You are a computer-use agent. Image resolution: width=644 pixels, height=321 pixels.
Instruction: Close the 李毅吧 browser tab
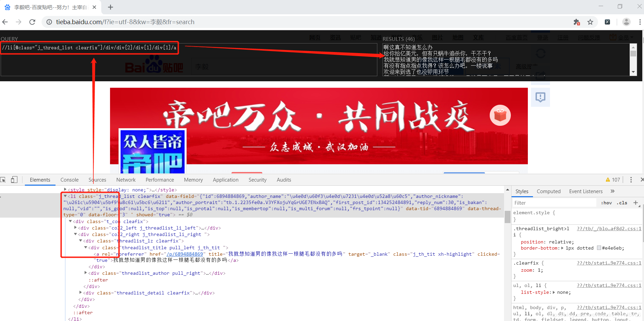tap(94, 7)
